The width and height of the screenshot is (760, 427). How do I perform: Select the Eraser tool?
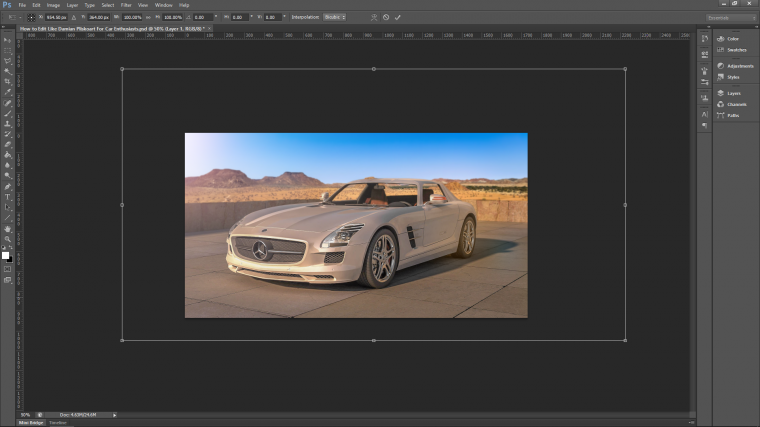[7, 144]
